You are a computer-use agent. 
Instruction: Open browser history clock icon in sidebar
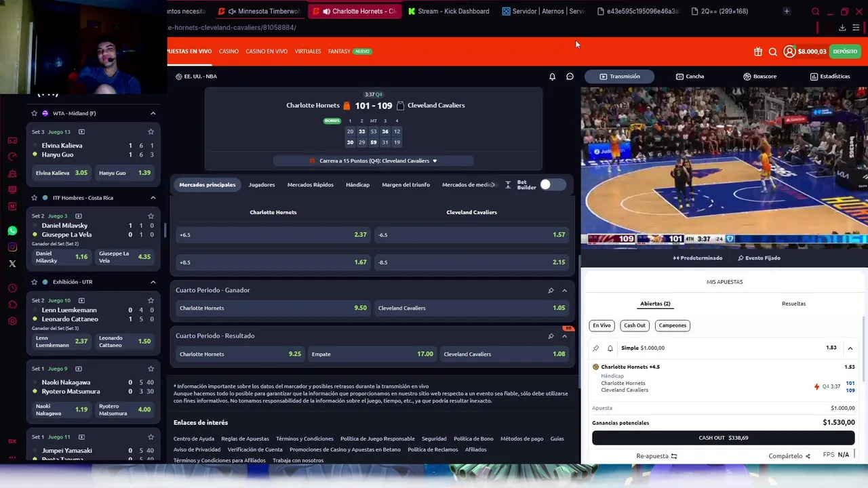tap(12, 288)
